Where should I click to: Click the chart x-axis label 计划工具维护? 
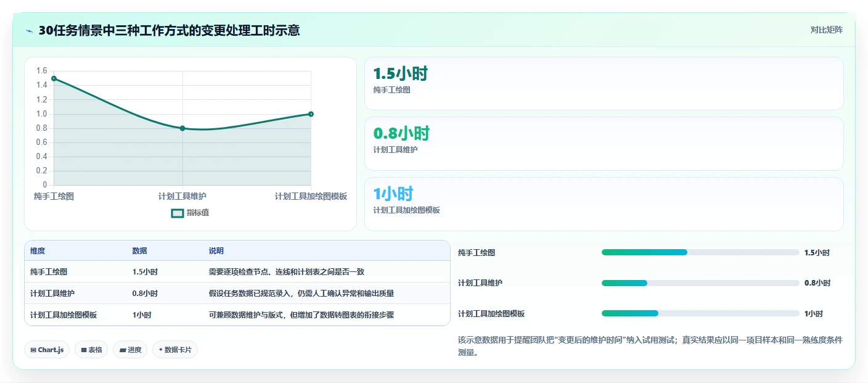(182, 196)
